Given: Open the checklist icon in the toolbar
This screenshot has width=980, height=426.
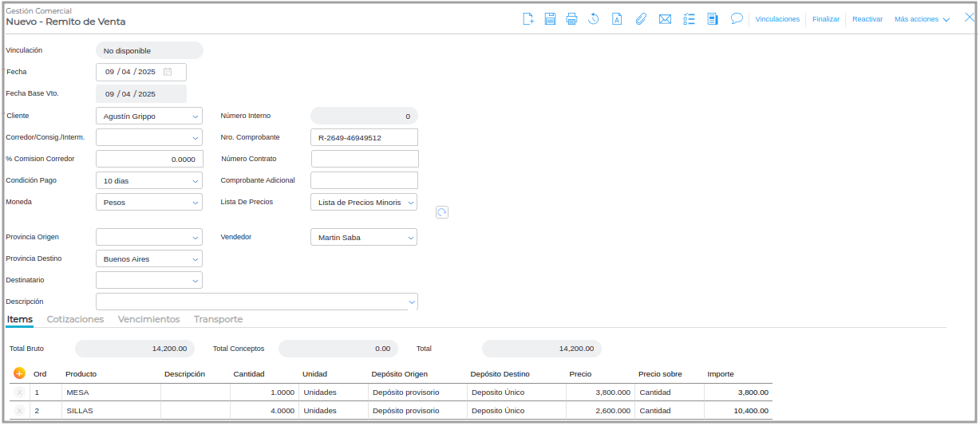Looking at the screenshot, I should point(690,19).
